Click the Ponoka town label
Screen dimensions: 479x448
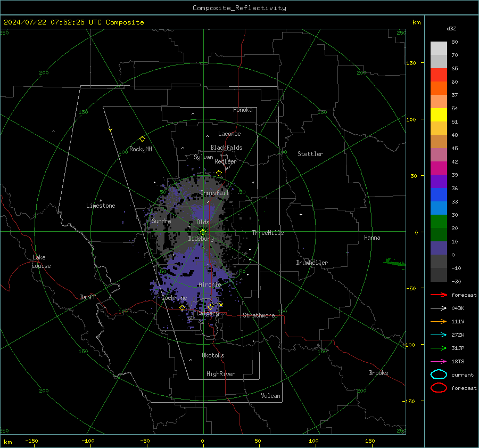click(x=243, y=110)
